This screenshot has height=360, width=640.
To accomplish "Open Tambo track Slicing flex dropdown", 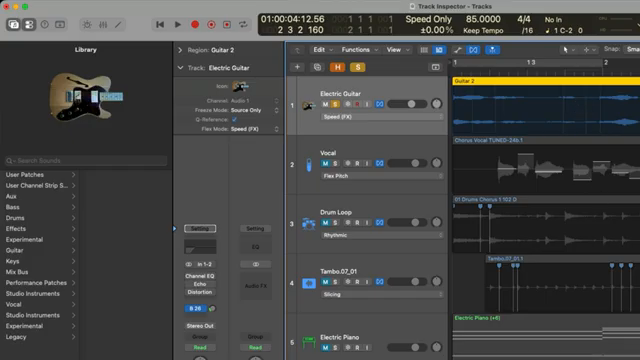I will 382,294.
